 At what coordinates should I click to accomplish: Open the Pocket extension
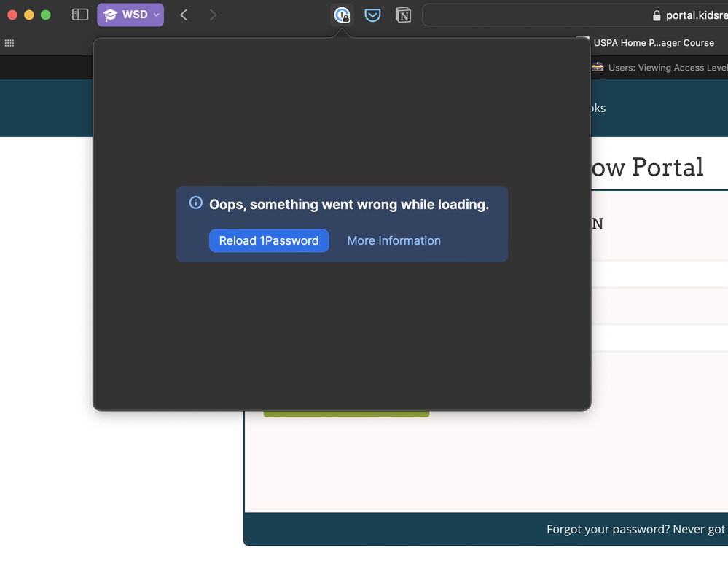tap(372, 15)
